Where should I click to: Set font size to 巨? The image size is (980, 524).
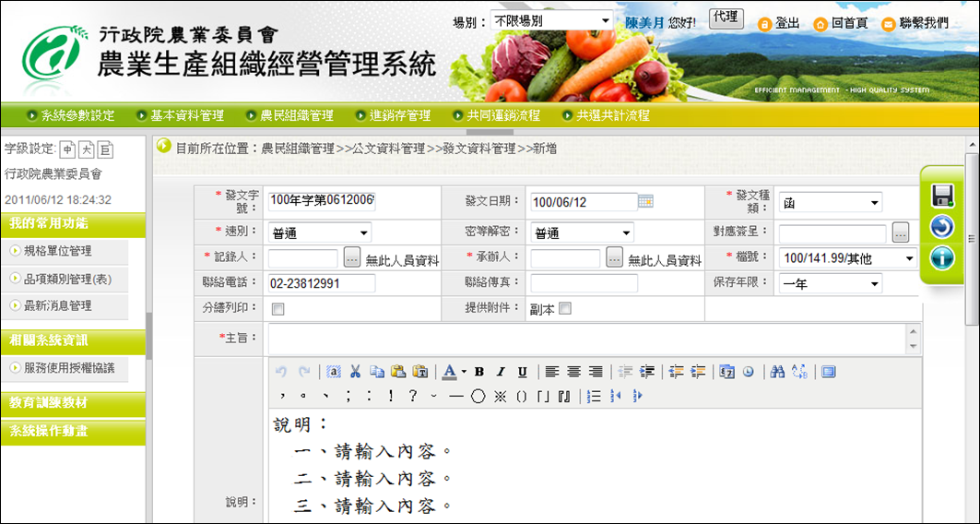click(106, 149)
